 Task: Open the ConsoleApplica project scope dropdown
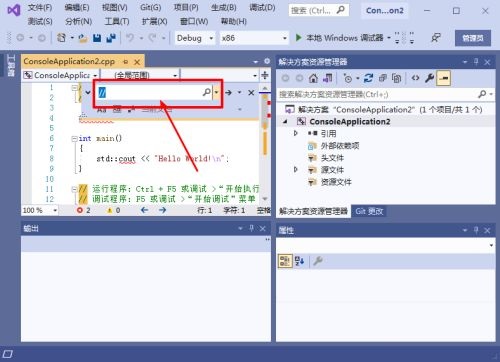pyautogui.click(x=60, y=75)
